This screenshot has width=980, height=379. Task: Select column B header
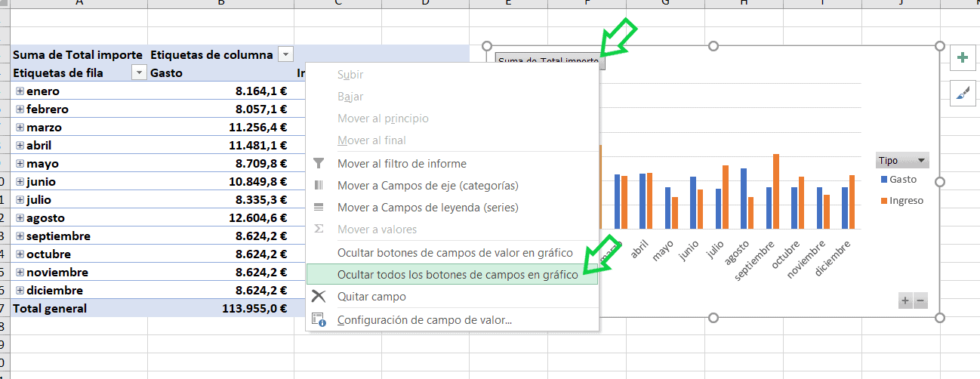pos(220,4)
